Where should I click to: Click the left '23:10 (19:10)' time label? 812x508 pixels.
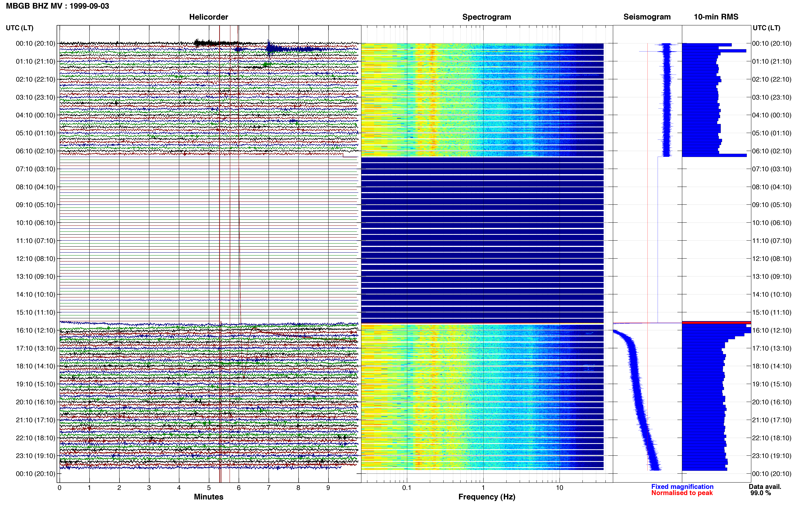(36, 456)
